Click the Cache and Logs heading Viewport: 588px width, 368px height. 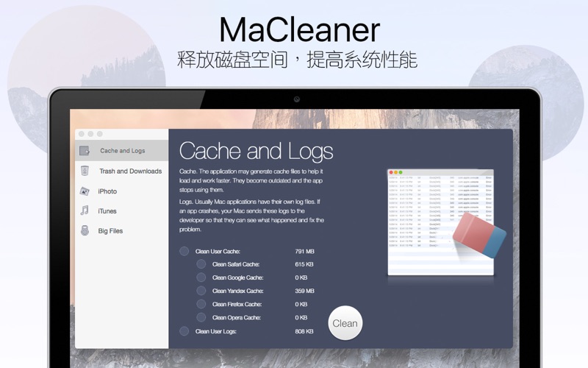[x=256, y=151]
